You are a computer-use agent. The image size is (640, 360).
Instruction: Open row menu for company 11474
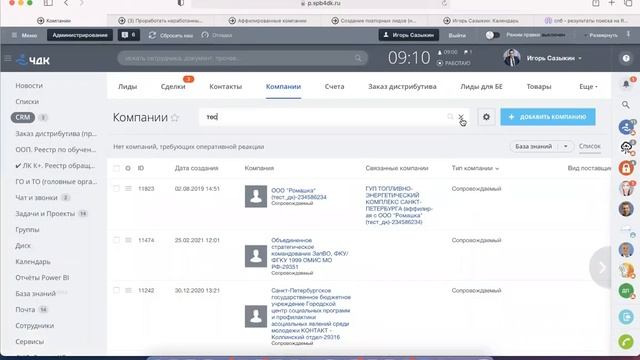coord(128,240)
